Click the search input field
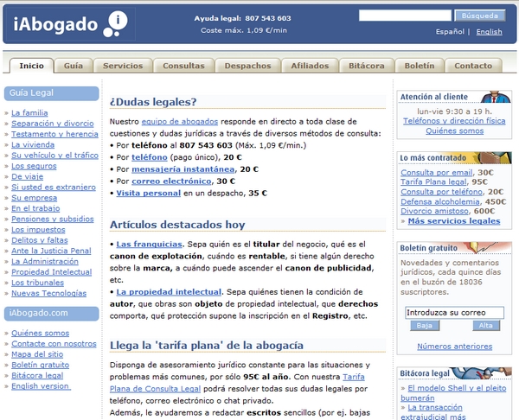 click(405, 16)
